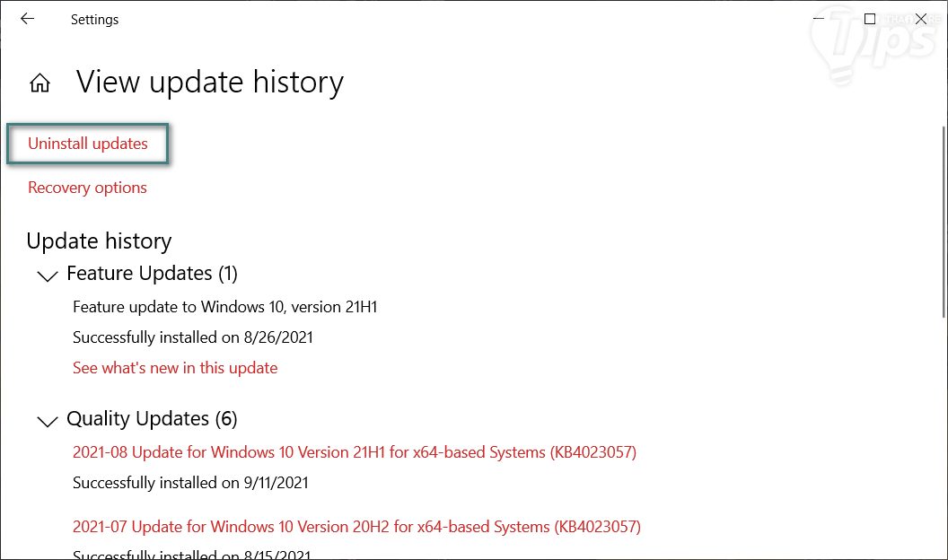The height and width of the screenshot is (560, 948).
Task: Click the back arrow in title bar
Action: coord(27,19)
